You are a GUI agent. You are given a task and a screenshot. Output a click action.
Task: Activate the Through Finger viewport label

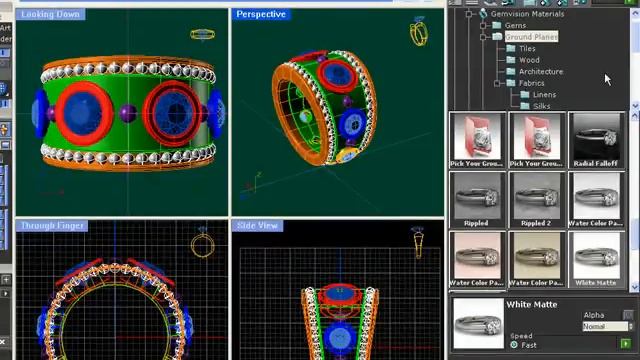click(52, 226)
